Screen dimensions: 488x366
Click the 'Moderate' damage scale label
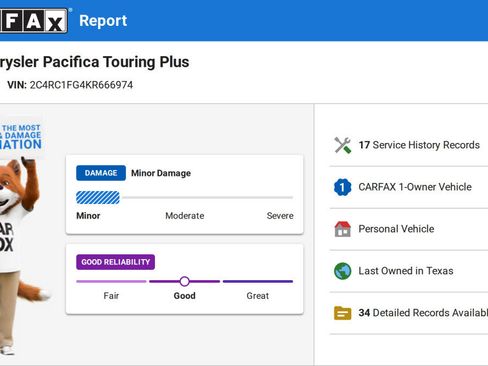185,216
